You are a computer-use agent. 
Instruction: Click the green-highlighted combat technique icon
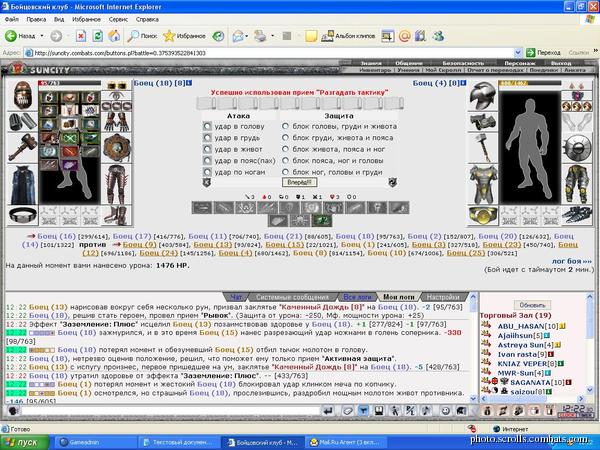coord(321,220)
